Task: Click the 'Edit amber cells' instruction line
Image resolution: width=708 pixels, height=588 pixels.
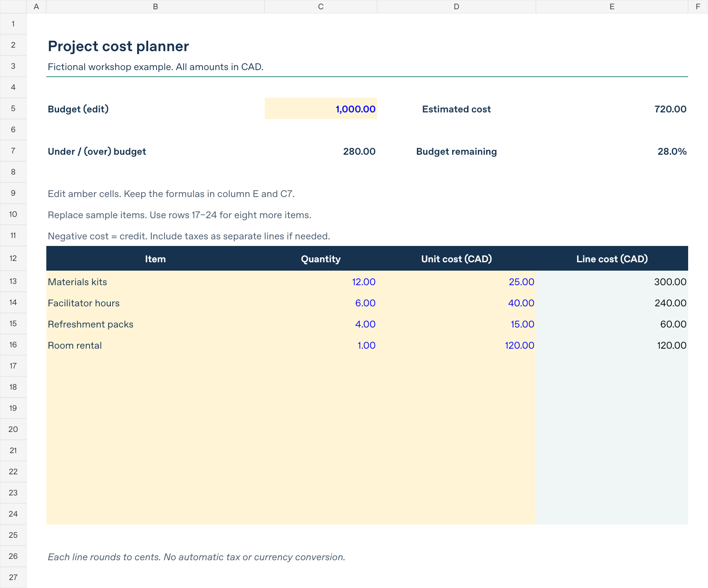Action: pos(171,194)
